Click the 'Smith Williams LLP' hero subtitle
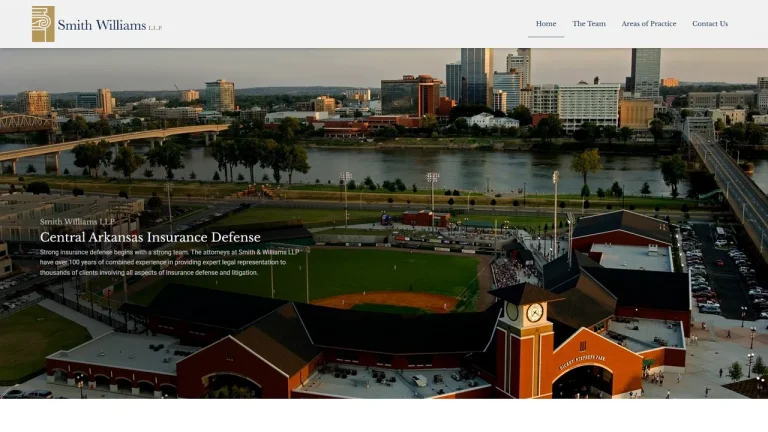Screen dimensions: 768x432 click(77, 221)
